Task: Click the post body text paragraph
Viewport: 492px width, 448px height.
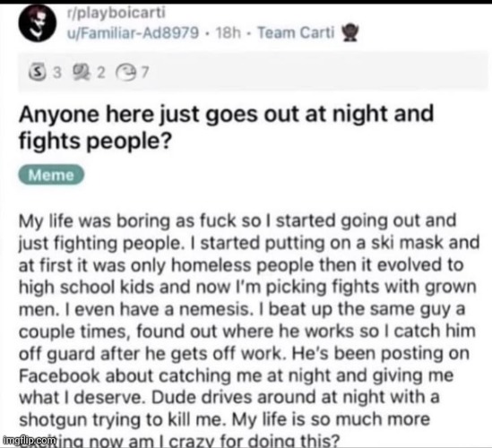Action: point(249,331)
